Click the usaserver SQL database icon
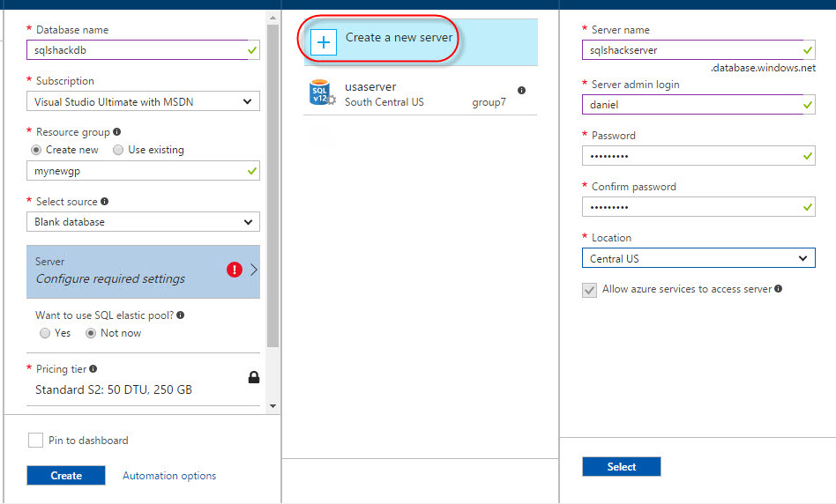Image resolution: width=836 pixels, height=504 pixels. [322, 93]
